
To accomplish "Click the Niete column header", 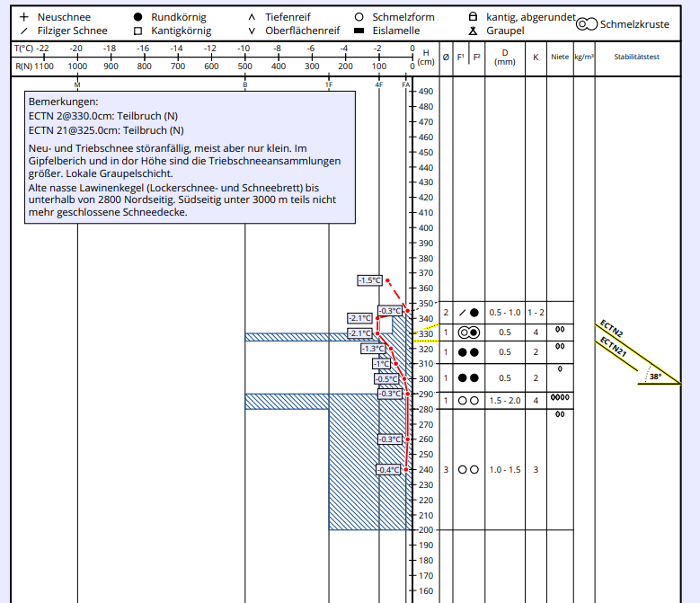I will pyautogui.click(x=560, y=57).
